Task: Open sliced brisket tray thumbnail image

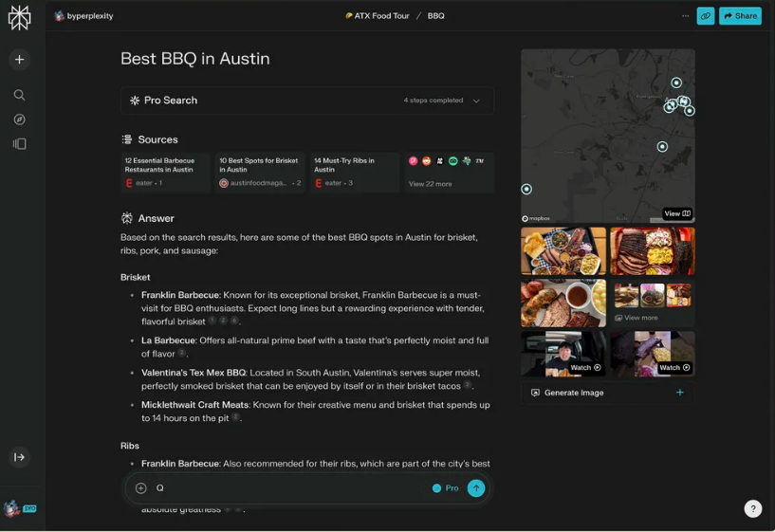Action: [653, 251]
